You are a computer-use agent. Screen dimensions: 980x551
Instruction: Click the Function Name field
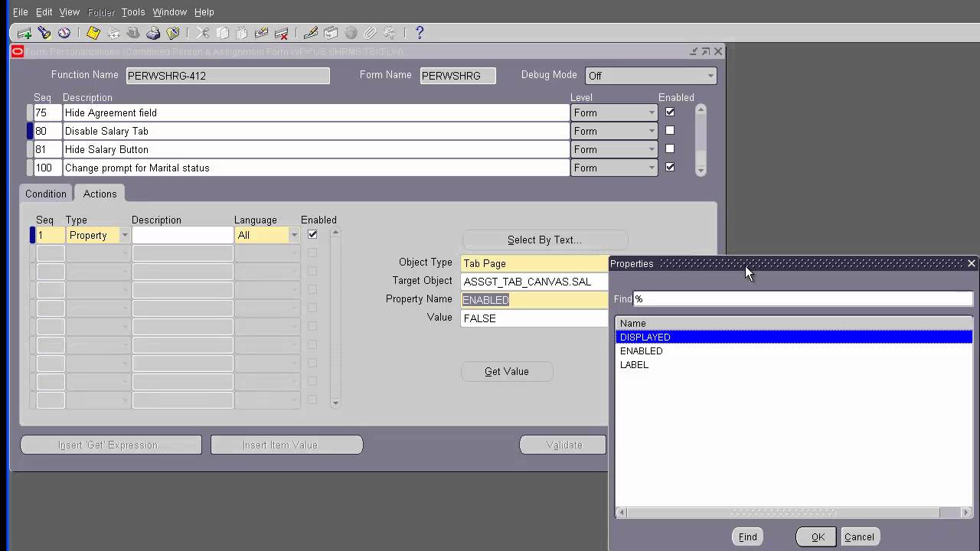click(x=227, y=76)
